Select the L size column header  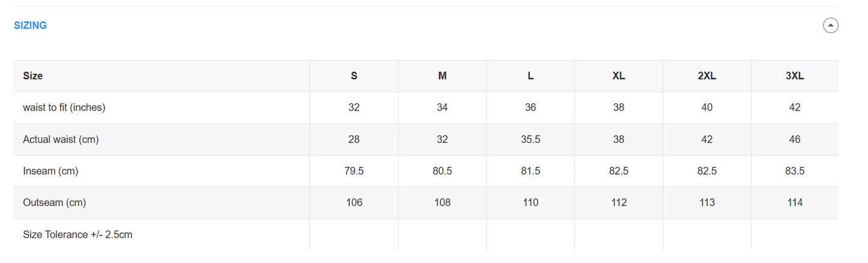[530, 76]
